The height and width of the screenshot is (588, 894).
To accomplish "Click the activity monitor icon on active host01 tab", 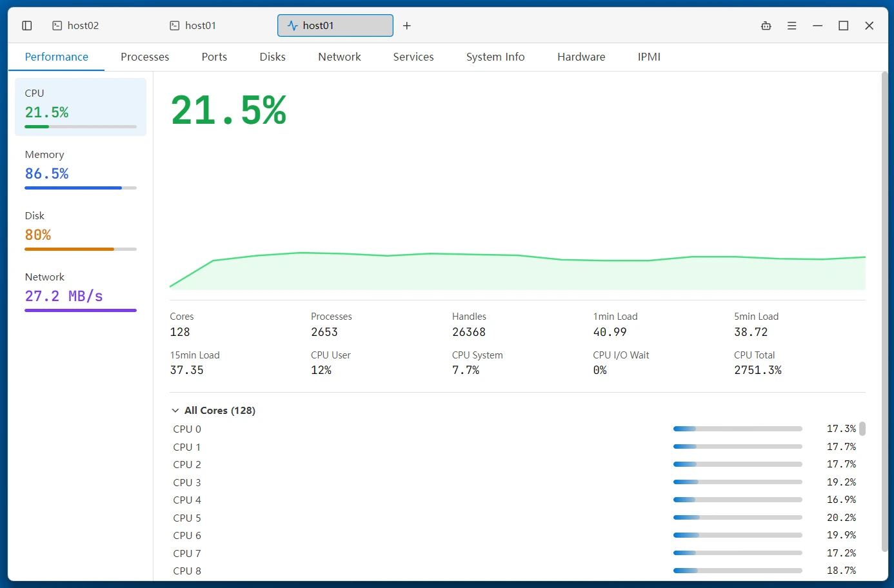I will pyautogui.click(x=293, y=26).
